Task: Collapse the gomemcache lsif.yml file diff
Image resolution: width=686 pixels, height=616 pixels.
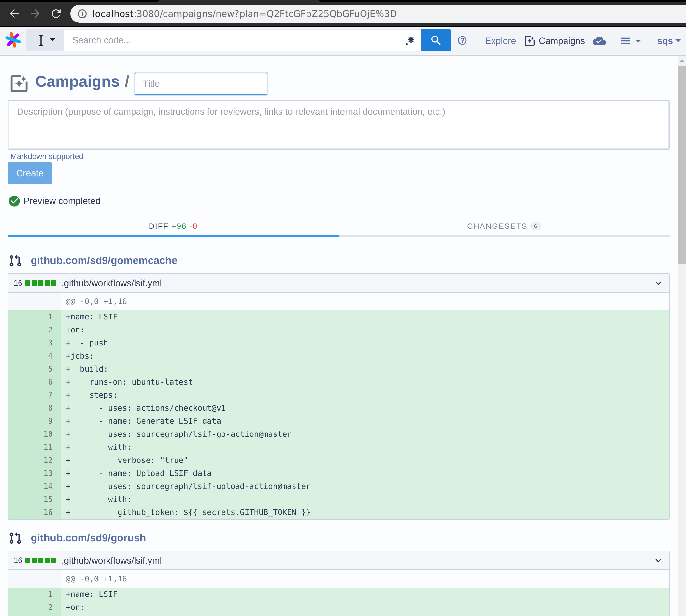Action: pyautogui.click(x=658, y=283)
